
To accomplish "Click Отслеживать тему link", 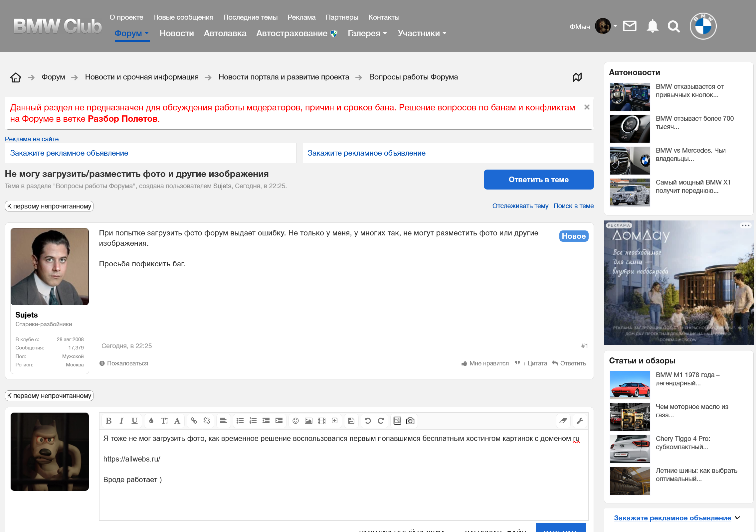I will pos(520,206).
